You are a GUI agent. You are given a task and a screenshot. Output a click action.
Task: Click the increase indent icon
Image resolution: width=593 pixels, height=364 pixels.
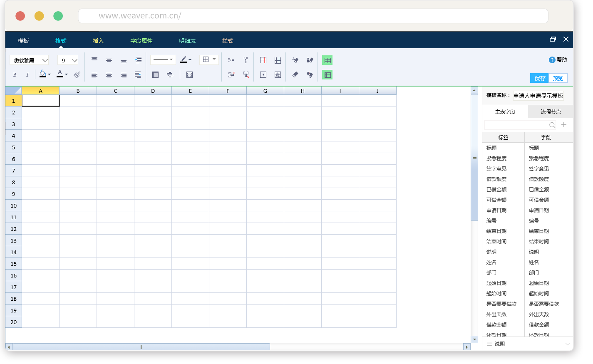pyautogui.click(x=138, y=60)
